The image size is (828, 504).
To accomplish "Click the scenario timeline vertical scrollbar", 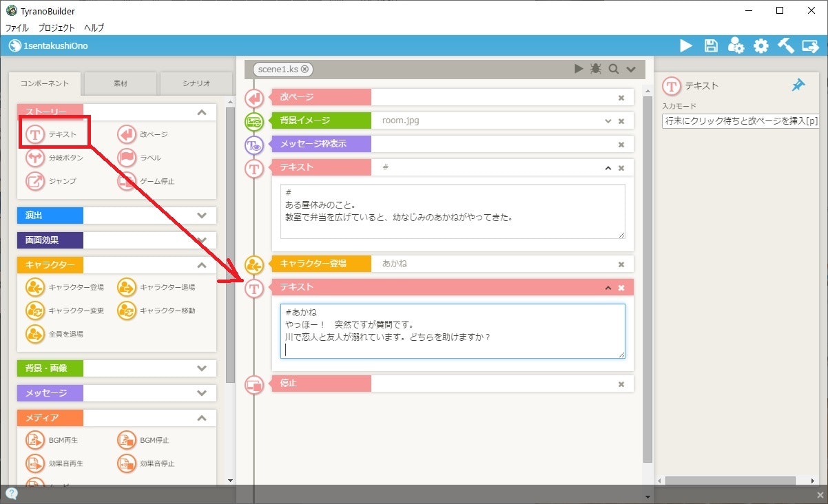I will (647, 279).
